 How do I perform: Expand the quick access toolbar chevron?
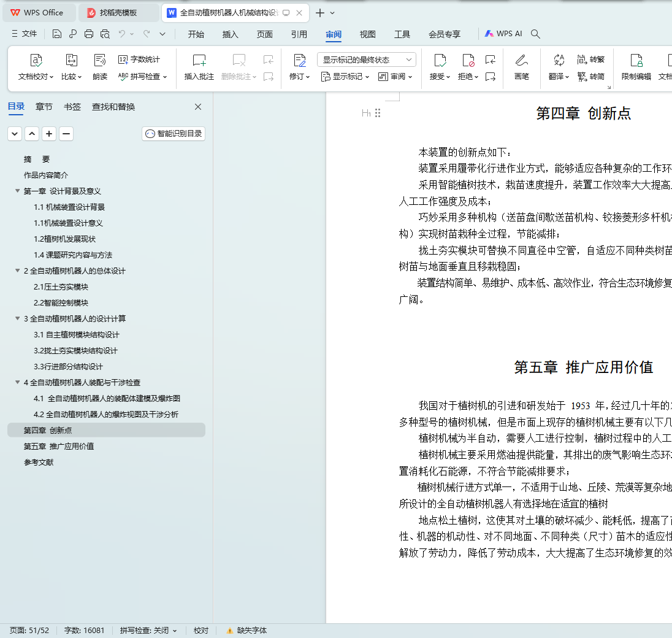tap(162, 34)
